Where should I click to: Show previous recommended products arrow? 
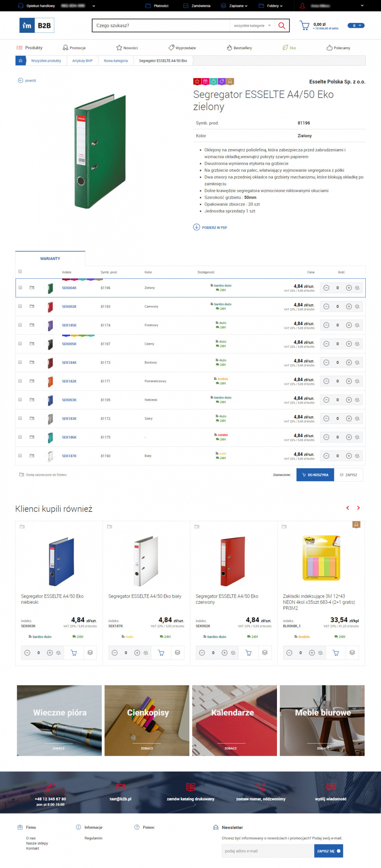pos(347,508)
